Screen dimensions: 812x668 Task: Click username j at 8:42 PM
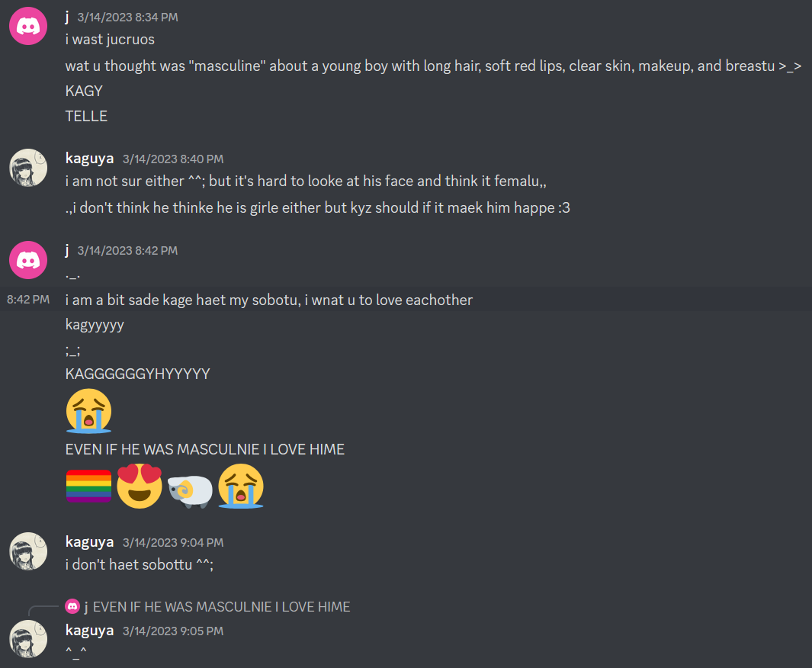point(67,250)
